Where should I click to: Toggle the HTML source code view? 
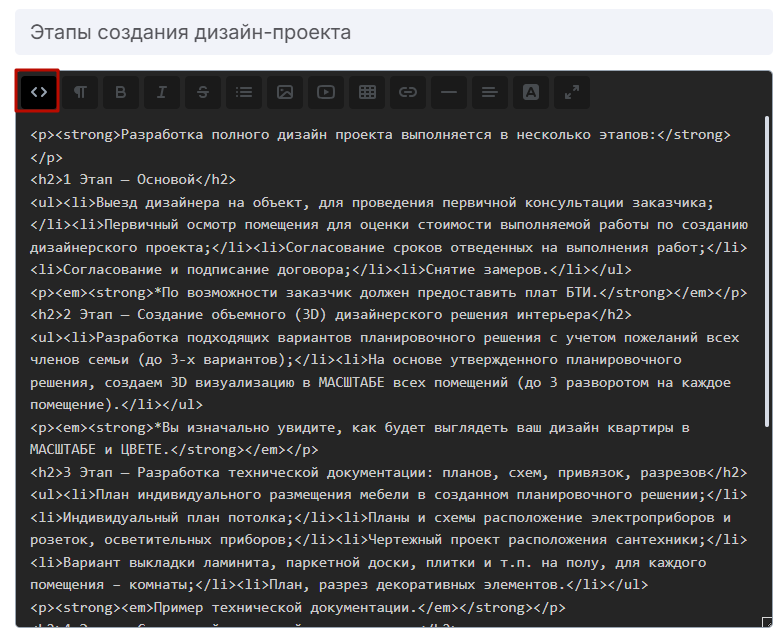(x=39, y=92)
